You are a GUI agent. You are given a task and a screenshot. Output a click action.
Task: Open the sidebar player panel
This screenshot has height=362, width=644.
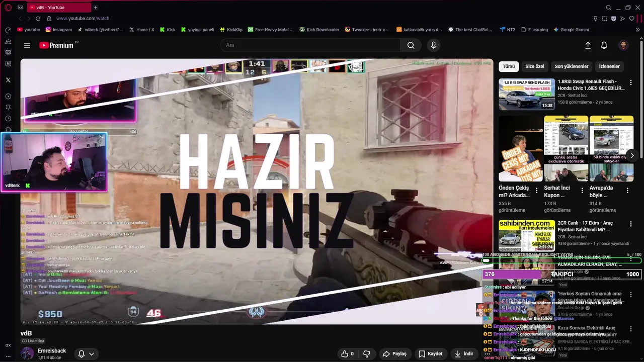coord(8,96)
